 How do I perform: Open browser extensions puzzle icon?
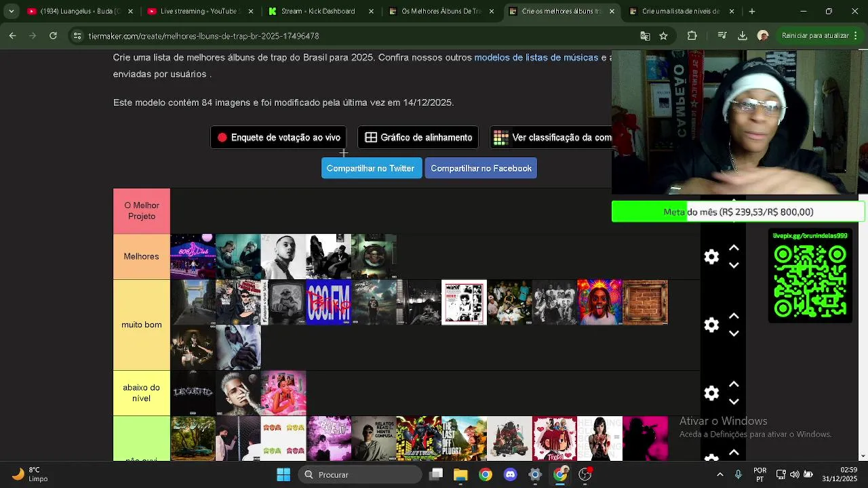pos(692,36)
